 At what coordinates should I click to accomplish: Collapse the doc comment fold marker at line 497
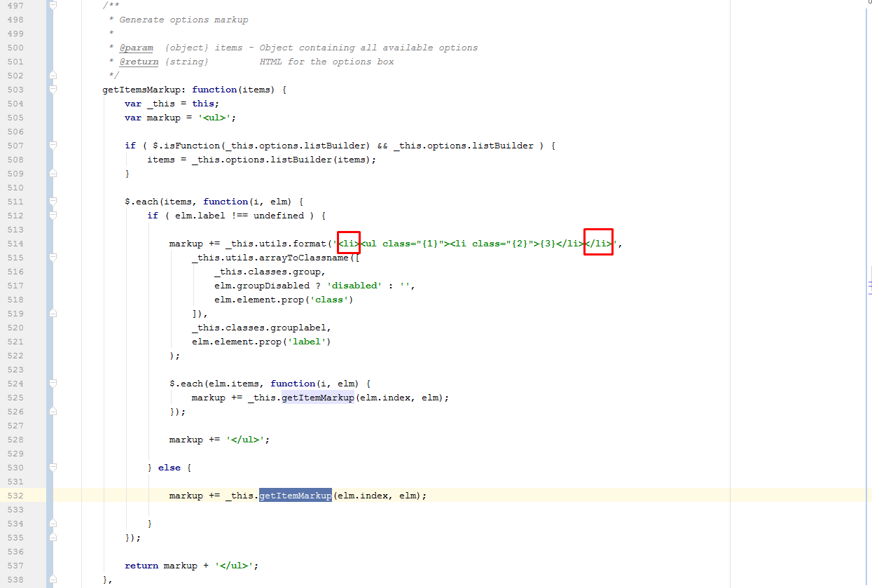pos(52,5)
